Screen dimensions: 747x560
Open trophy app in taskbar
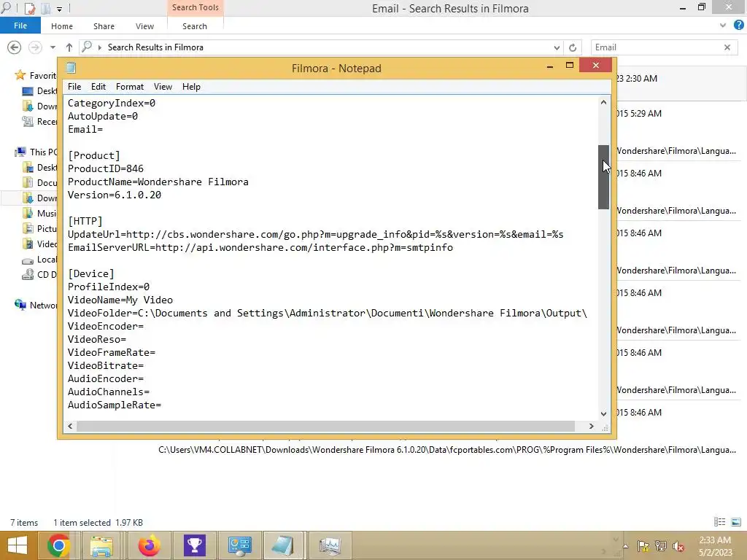[194, 545]
